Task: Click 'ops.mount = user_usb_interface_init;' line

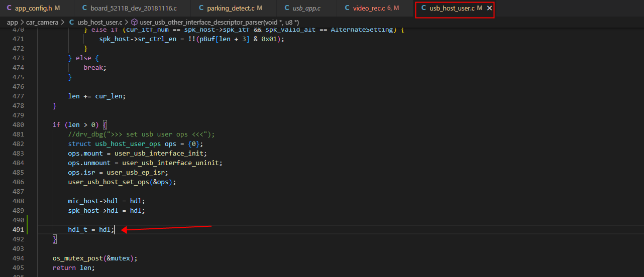Action: point(138,154)
